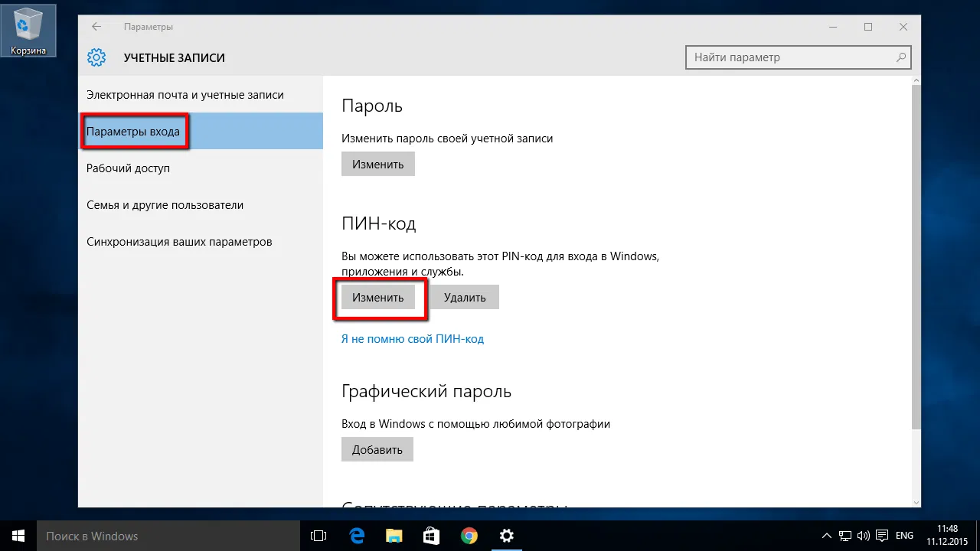
Task: Open the Action Center notifications icon
Action: 882,536
